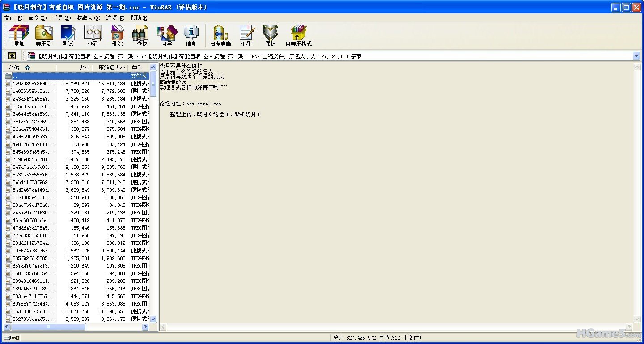Select the file 1c9c039f78bd0 in list
Screen dimensions: 644x344
click(x=34, y=84)
